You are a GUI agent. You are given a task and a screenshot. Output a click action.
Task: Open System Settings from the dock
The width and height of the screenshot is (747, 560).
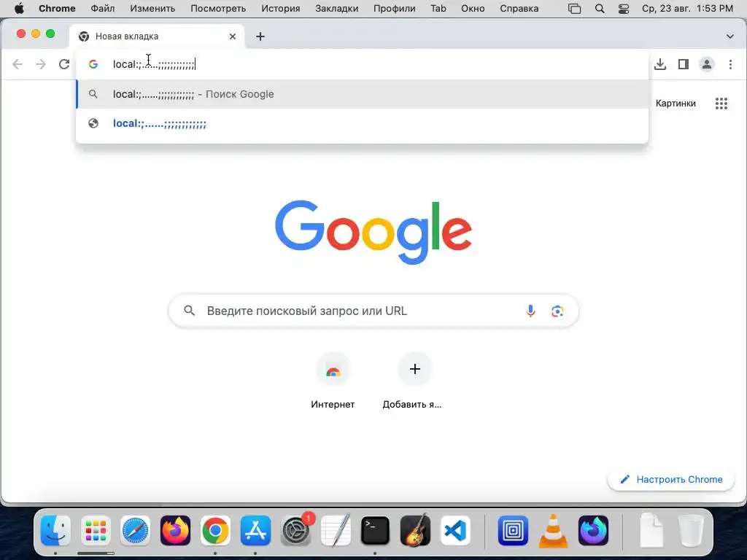click(295, 531)
